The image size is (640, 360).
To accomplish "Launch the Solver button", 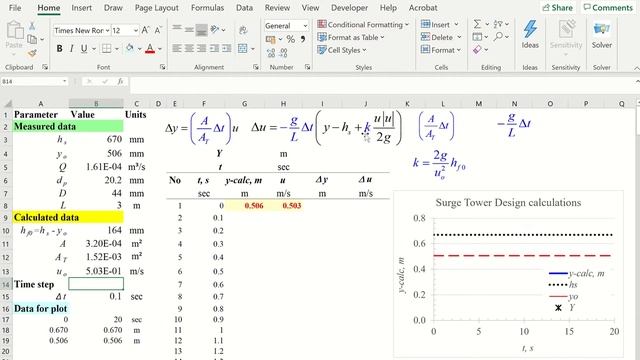I will pyautogui.click(x=602, y=35).
